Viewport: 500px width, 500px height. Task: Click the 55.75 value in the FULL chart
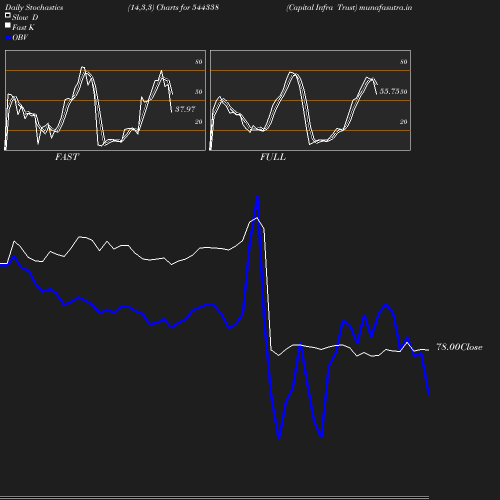click(390, 91)
